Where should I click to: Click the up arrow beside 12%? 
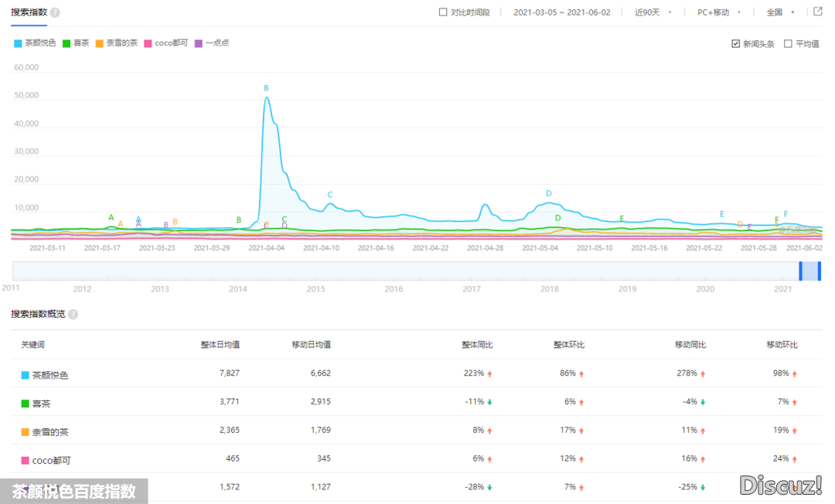point(581,458)
